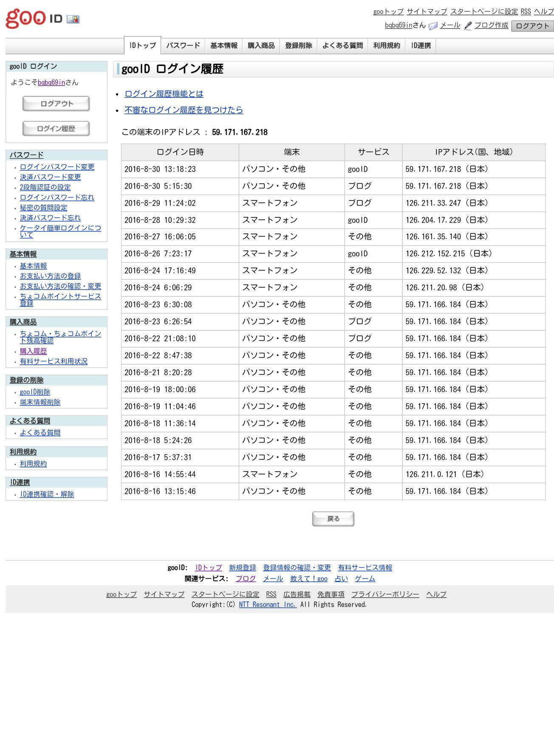Open the 購入商品 tab
This screenshot has height=756, width=554.
261,45
